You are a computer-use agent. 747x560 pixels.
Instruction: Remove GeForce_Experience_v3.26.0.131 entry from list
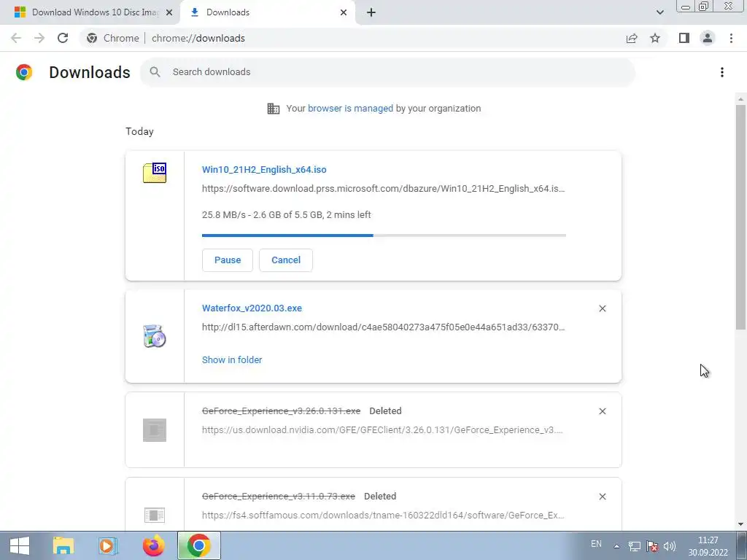coord(602,411)
